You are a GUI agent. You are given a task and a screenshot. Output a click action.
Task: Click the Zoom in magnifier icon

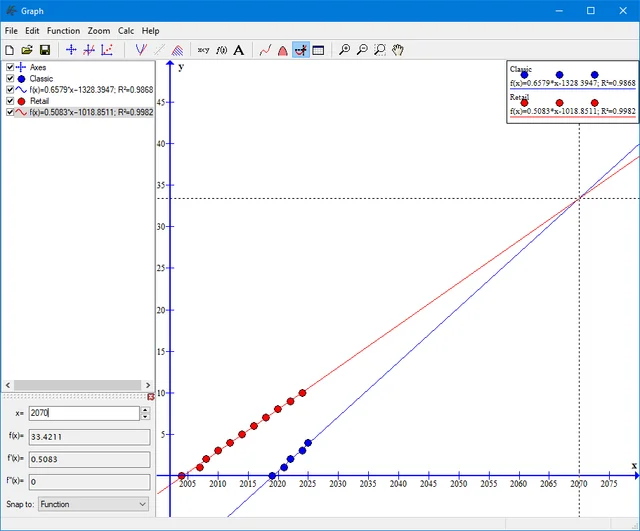pyautogui.click(x=345, y=49)
